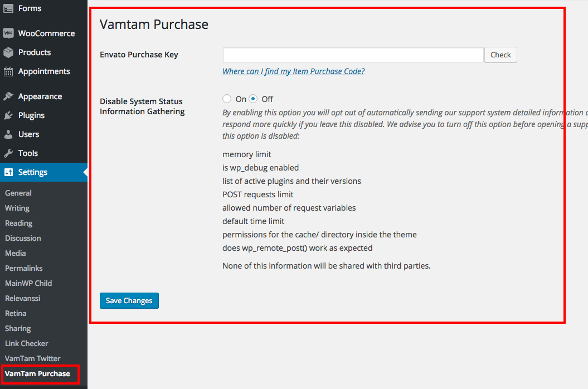The width and height of the screenshot is (588, 389).
Task: Click 'list of active plugins and their versions'
Action: point(291,181)
